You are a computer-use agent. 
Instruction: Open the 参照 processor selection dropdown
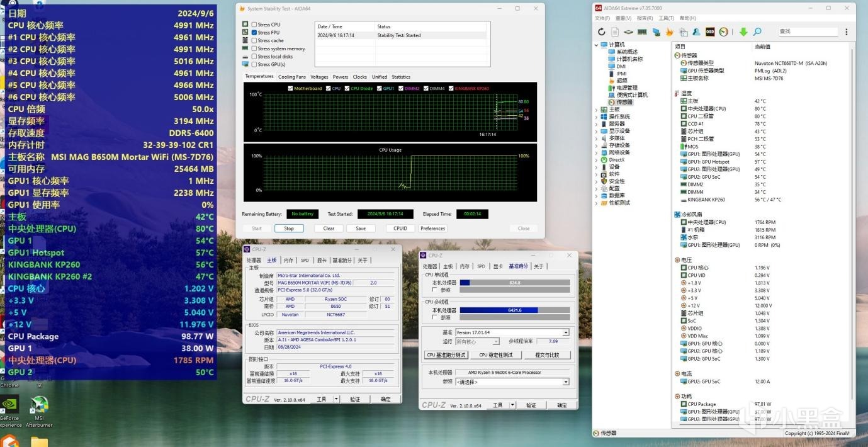click(565, 382)
